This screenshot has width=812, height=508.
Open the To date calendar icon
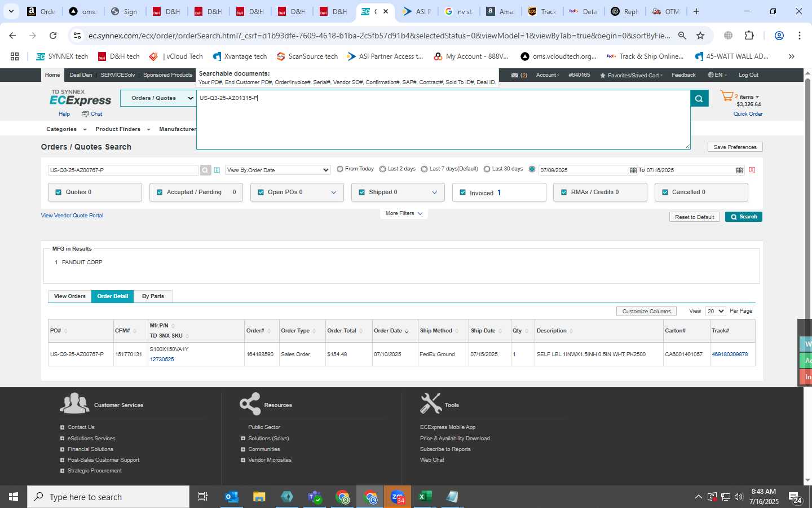click(x=739, y=170)
